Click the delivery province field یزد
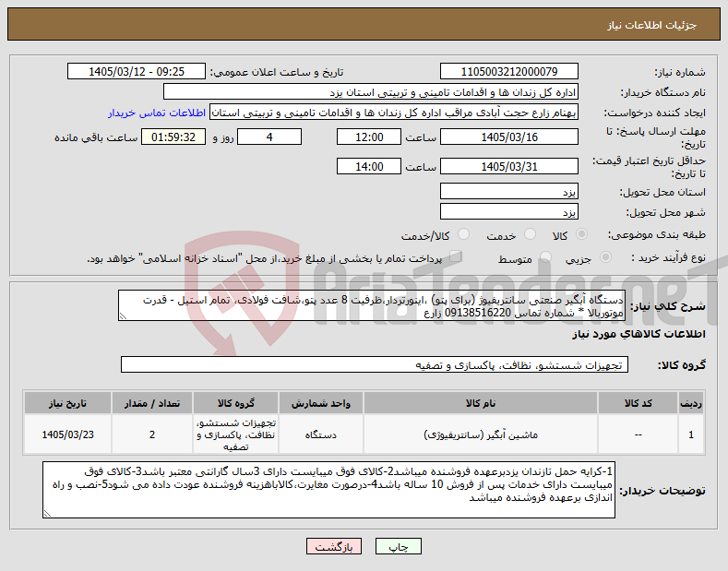 [508, 191]
